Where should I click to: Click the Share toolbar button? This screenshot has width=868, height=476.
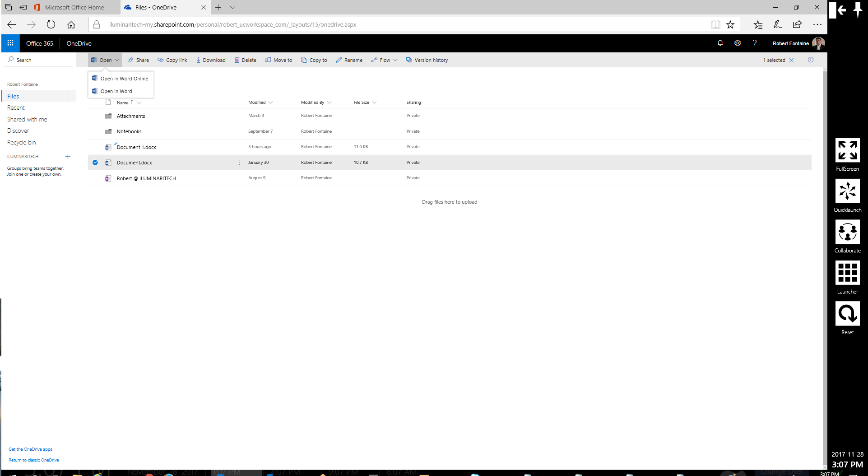(x=138, y=60)
